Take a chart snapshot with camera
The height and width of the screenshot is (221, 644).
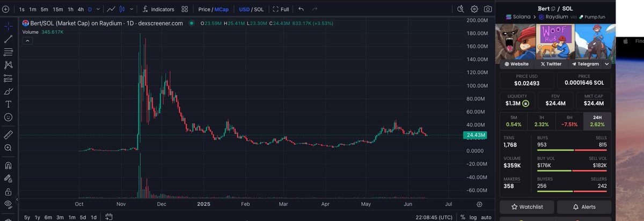[x=487, y=9]
